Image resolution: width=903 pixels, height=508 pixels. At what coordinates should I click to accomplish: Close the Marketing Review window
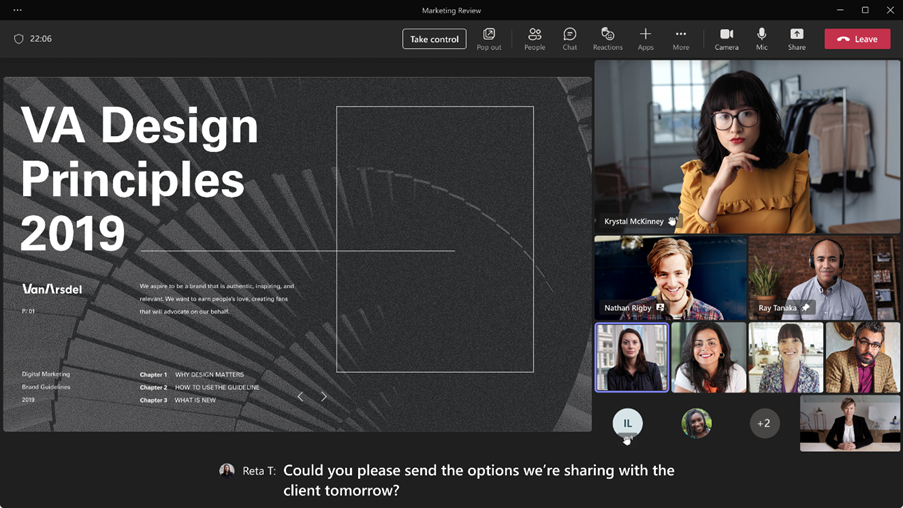890,10
